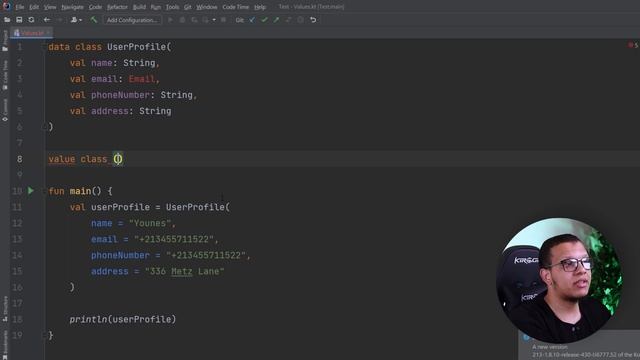The image size is (640, 360).
Task: Open the Navigate menu
Action: pyautogui.click(x=72, y=7)
